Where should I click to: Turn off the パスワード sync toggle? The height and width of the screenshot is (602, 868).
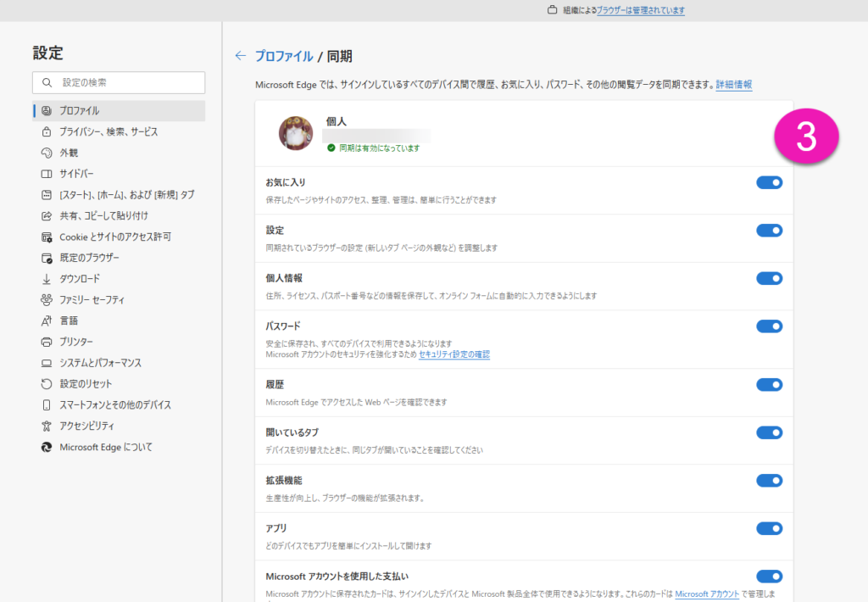(769, 326)
